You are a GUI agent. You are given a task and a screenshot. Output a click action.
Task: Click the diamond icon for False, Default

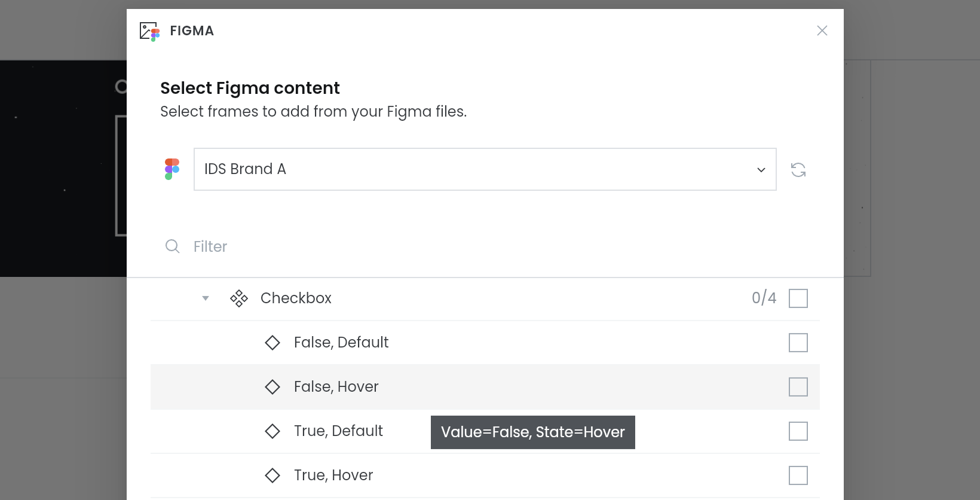272,343
